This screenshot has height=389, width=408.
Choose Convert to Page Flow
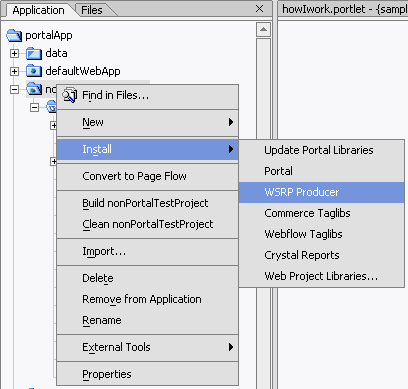[148, 176]
